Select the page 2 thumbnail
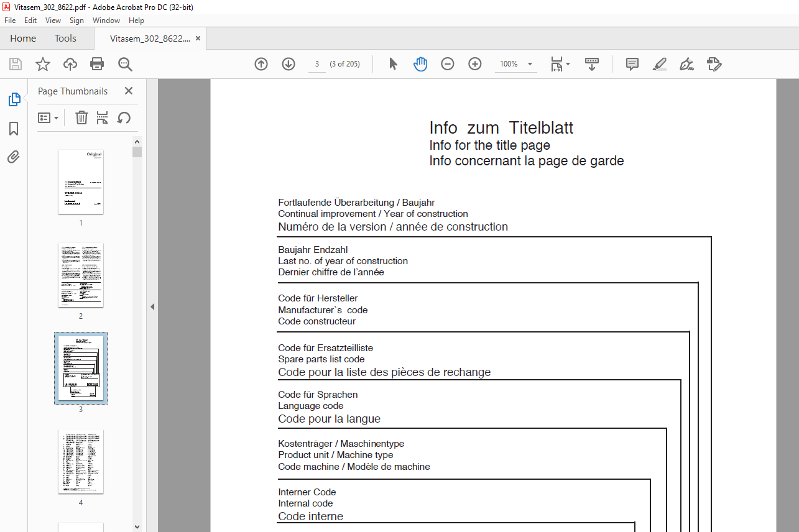 pos(81,275)
